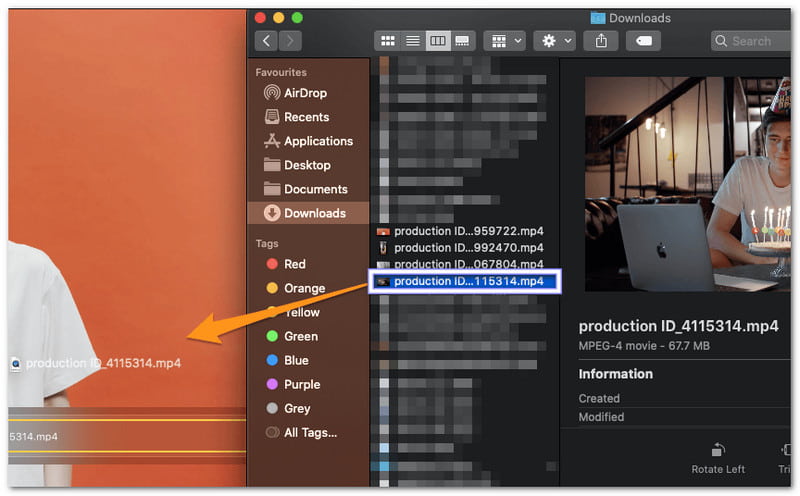Switch to list view
This screenshot has width=800, height=496.
point(412,41)
